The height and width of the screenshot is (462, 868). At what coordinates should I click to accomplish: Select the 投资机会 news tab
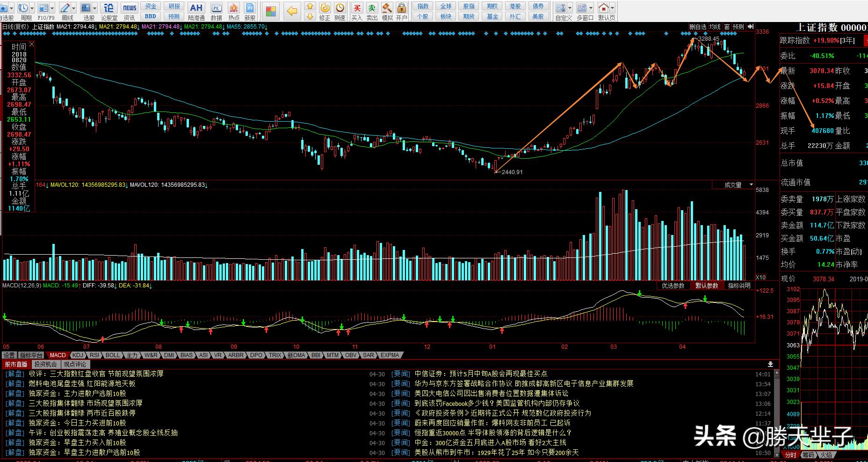tap(45, 364)
